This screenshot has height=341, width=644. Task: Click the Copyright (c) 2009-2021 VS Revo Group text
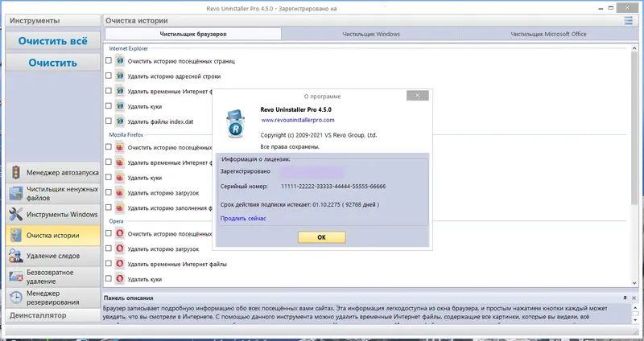(x=318, y=135)
